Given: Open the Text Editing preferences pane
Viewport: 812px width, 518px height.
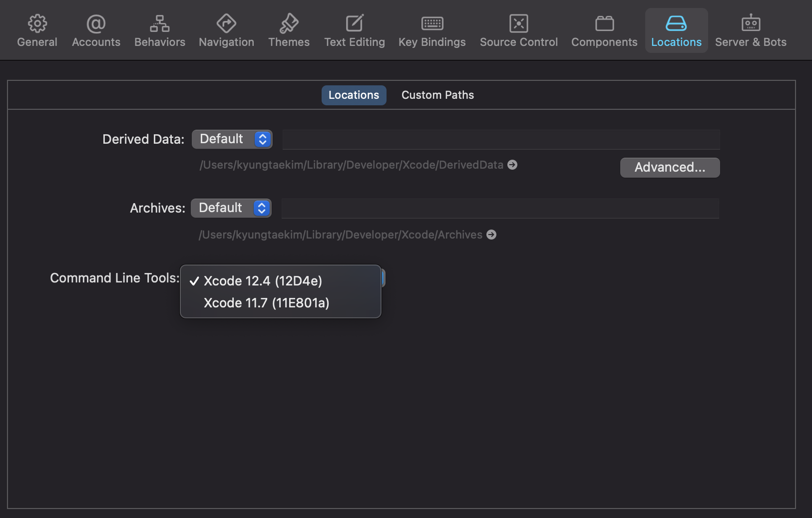Looking at the screenshot, I should point(355,31).
